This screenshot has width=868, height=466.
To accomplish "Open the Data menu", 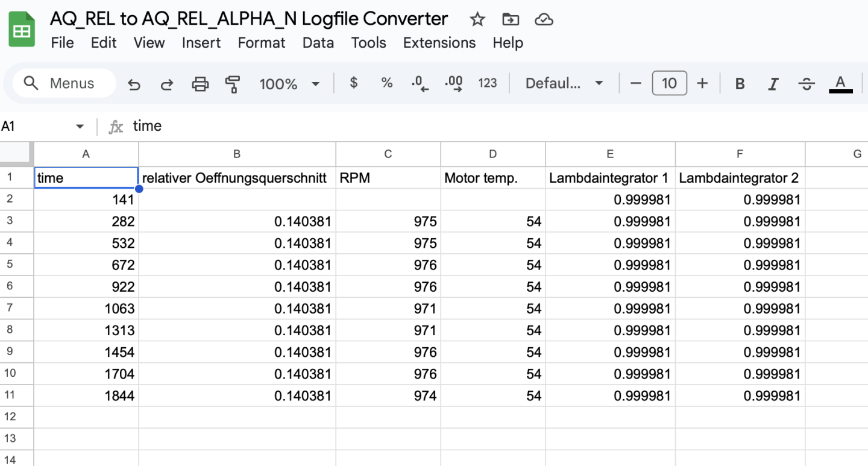I will [x=318, y=43].
